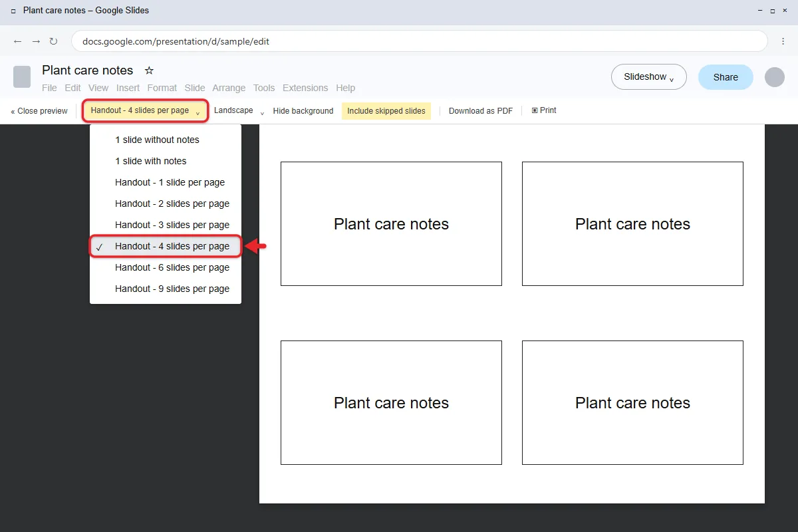Maximize the browser window
This screenshot has height=532, width=798.
pos(773,11)
